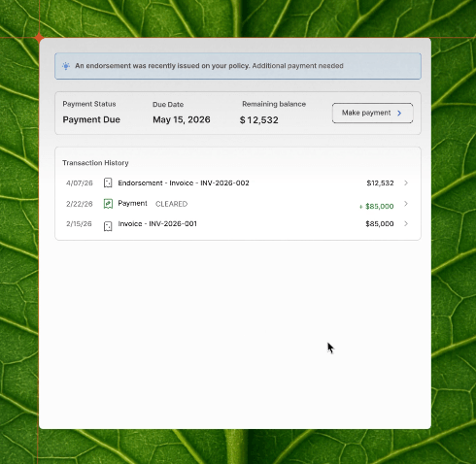Select the $12,532 amount in transaction history
The image size is (476, 464).
380,183
